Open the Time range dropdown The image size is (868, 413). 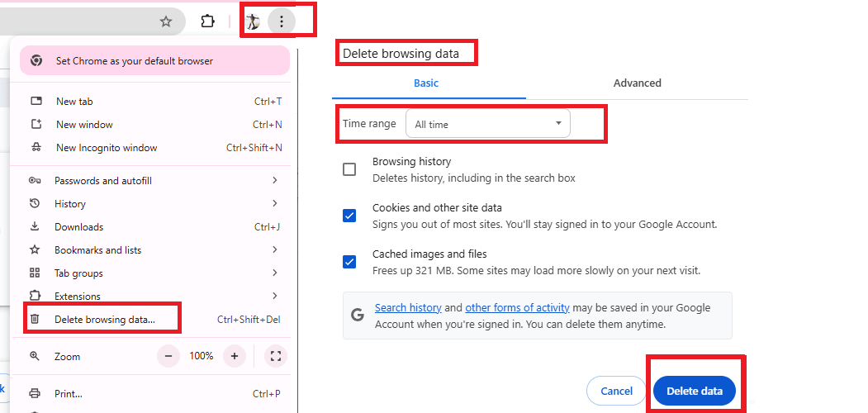pyautogui.click(x=488, y=124)
